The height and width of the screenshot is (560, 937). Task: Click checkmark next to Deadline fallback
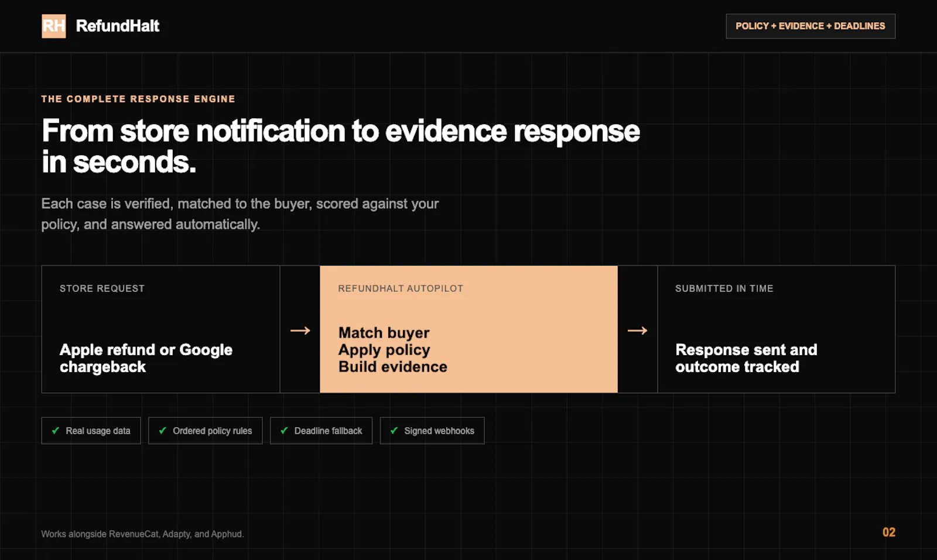coord(284,431)
